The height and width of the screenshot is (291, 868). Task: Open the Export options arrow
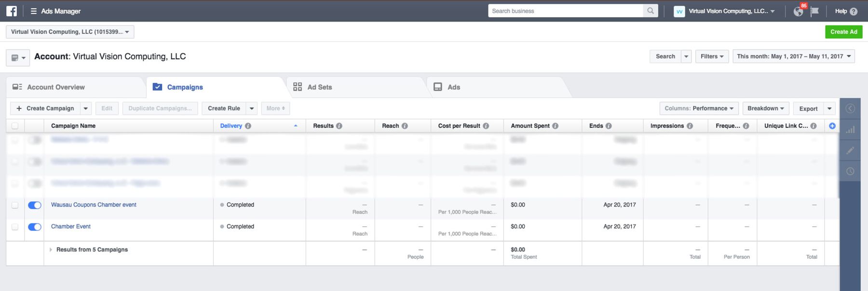click(x=829, y=109)
